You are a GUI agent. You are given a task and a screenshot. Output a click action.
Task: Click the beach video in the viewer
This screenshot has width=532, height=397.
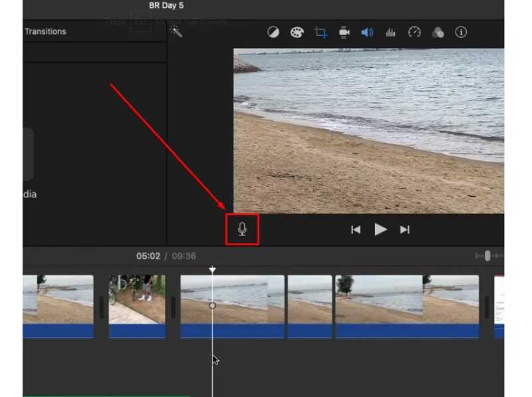pos(369,131)
